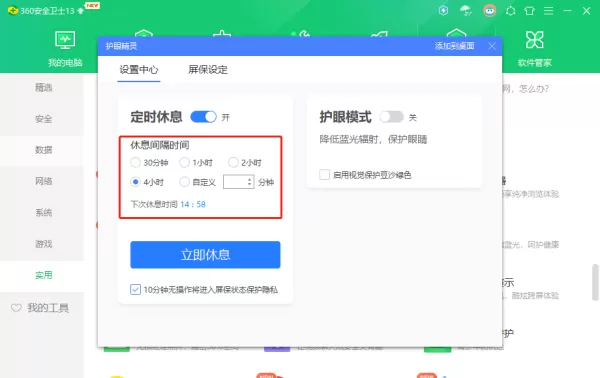The image size is (600, 378).
Task: Close the 护眼精灵 dialog
Action: click(x=492, y=46)
